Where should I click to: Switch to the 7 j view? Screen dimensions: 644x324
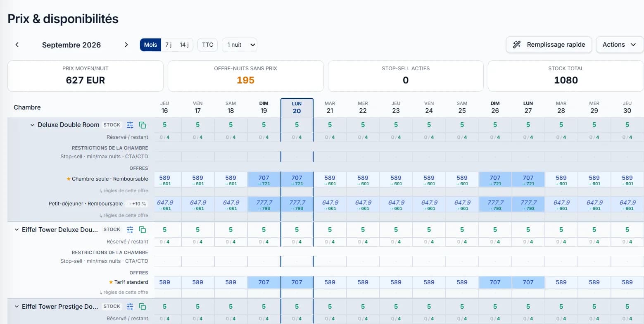point(168,45)
